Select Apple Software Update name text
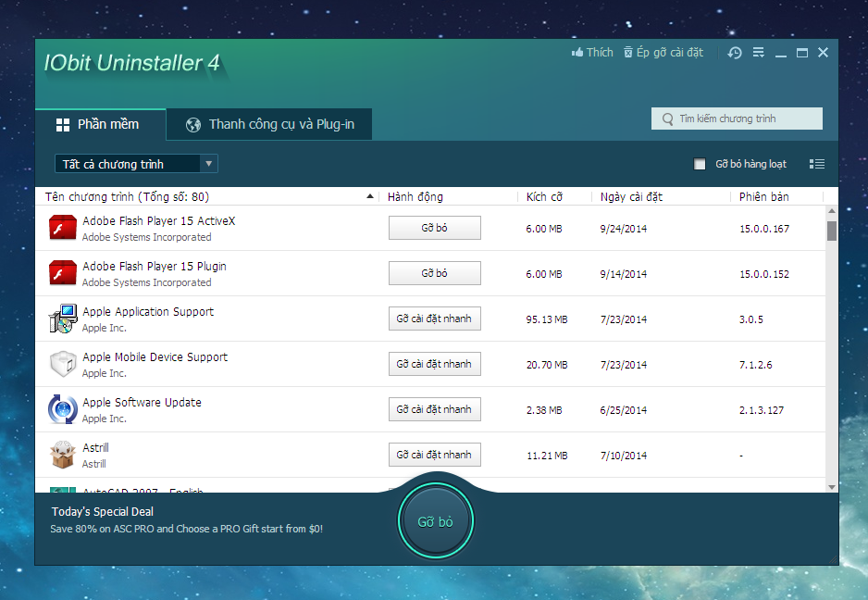The height and width of the screenshot is (600, 868). (142, 403)
